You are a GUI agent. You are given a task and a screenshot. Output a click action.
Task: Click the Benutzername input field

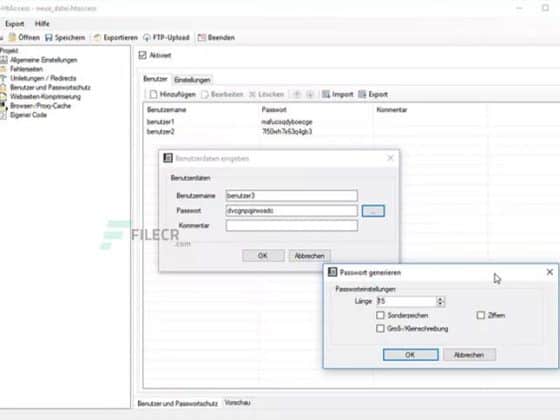291,196
